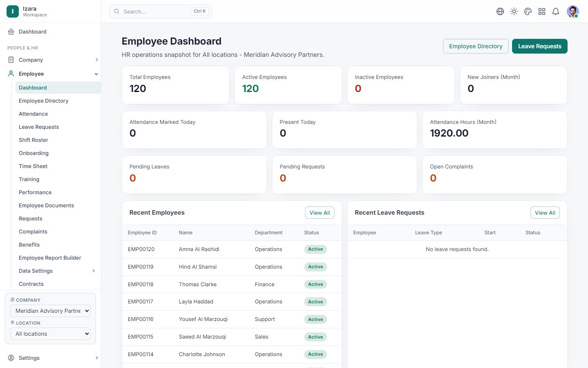The height and width of the screenshot is (368, 588).
Task: Click the Total Employees card
Action: tap(176, 85)
